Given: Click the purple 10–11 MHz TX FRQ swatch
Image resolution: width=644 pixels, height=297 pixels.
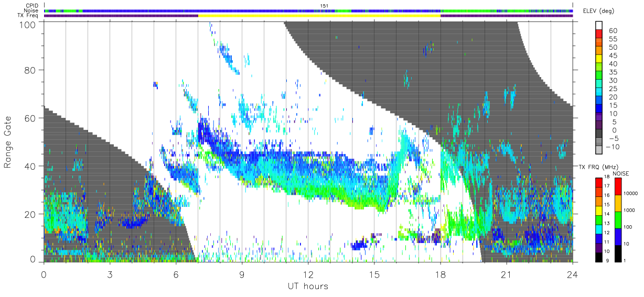Looking at the screenshot, I should pyautogui.click(x=599, y=247).
